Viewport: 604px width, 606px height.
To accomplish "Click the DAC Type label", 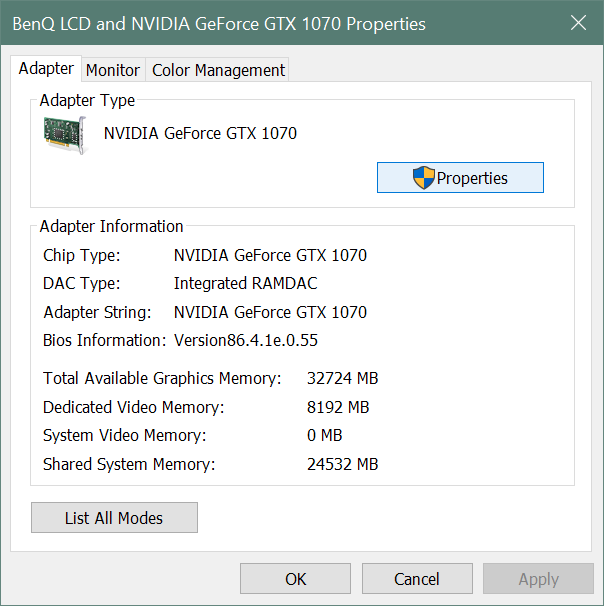I will (82, 284).
